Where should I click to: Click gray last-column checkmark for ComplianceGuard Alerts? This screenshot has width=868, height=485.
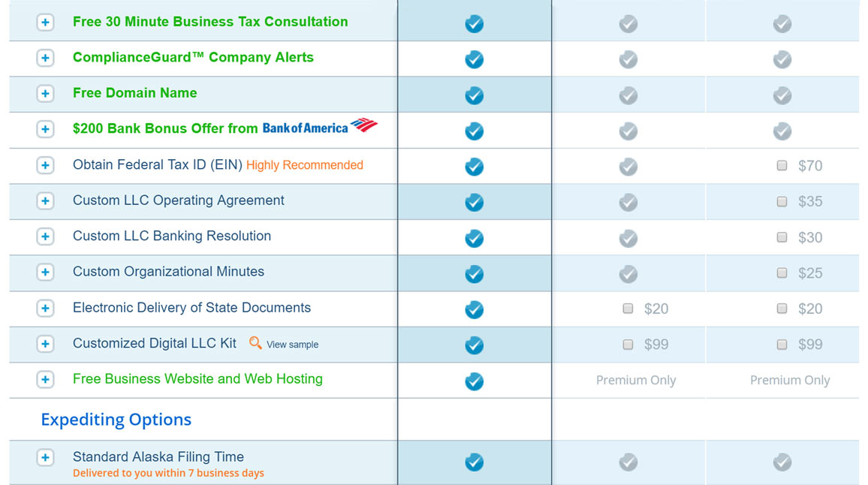[782, 59]
